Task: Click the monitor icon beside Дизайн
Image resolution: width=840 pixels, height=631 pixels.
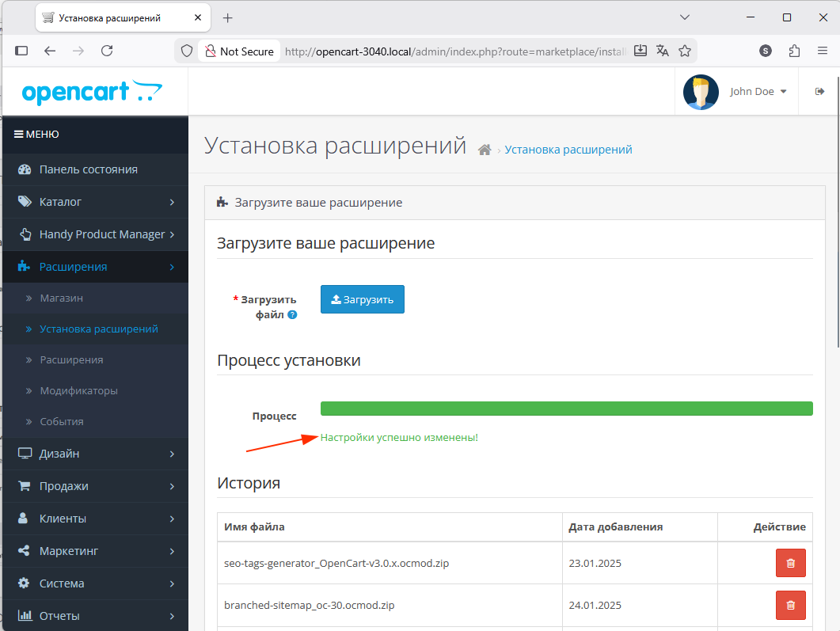Action: 25,453
